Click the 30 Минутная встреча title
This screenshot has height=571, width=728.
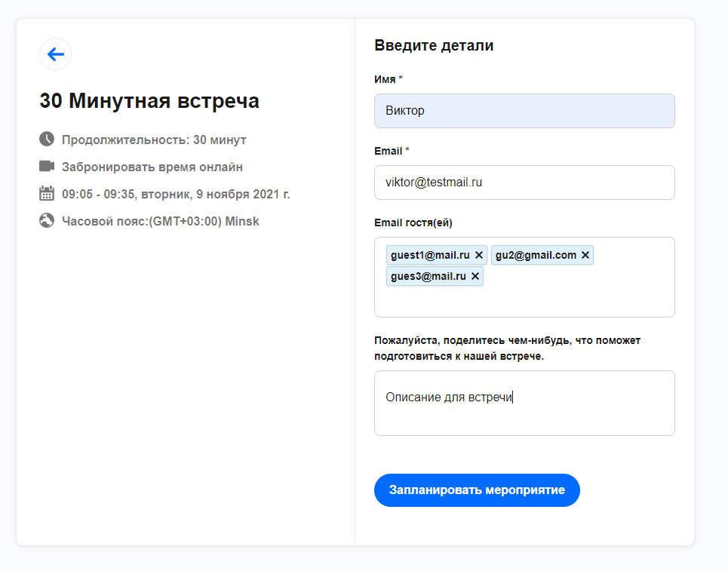tap(149, 101)
